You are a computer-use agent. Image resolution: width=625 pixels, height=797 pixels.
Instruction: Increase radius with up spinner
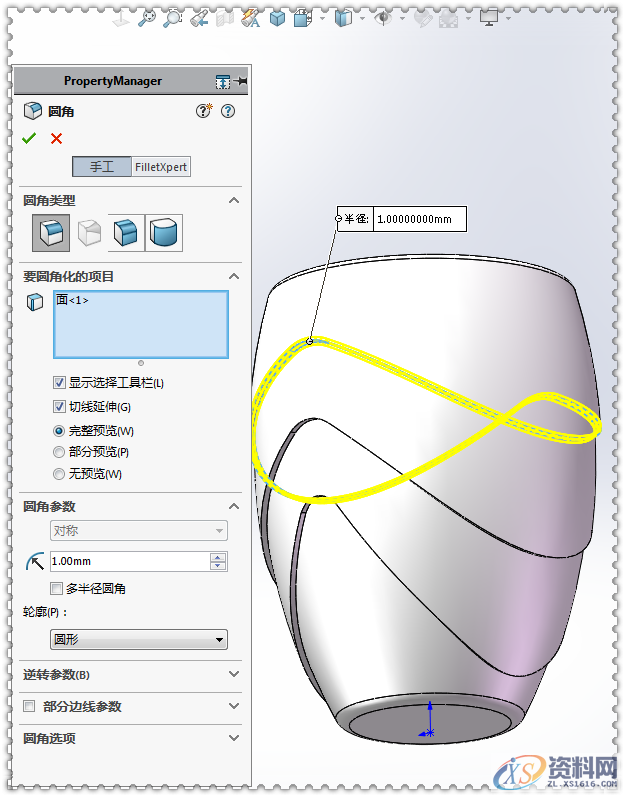click(x=218, y=557)
